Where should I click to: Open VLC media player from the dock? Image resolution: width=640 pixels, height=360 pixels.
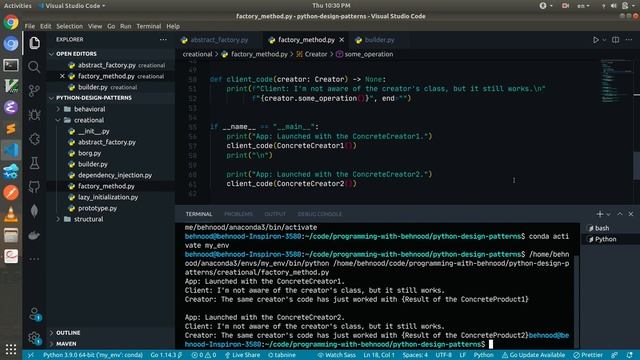[11, 214]
